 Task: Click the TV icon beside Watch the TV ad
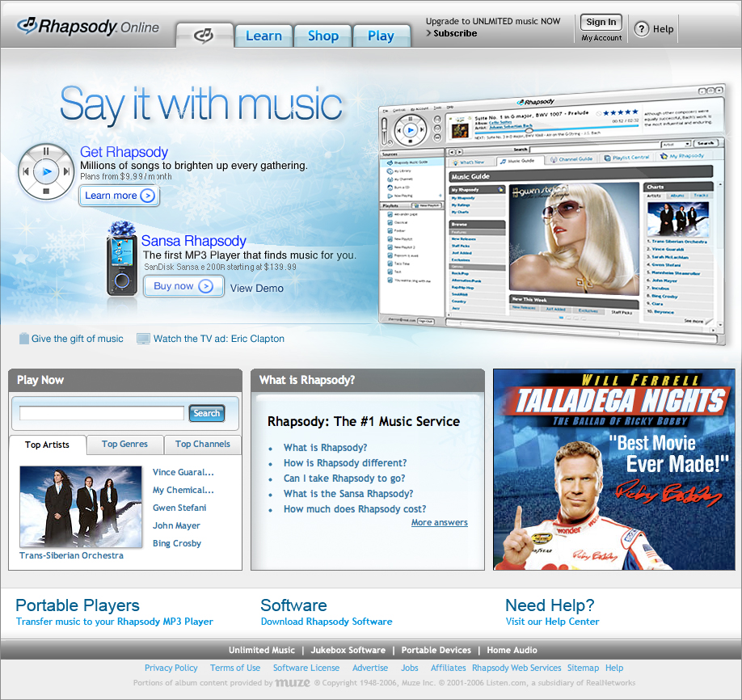coord(143,339)
